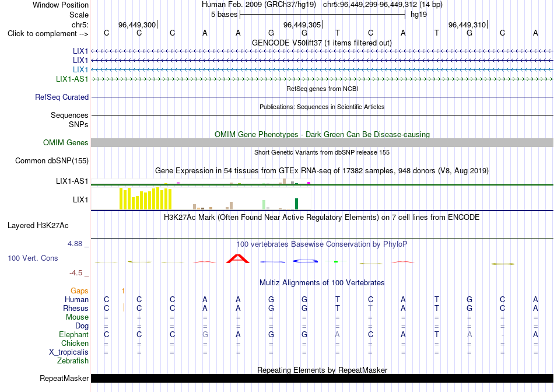Click the chr5:96,449,299-96,449,312 position text
Image resolution: width=554 pixels, height=392 pixels.
383,5
